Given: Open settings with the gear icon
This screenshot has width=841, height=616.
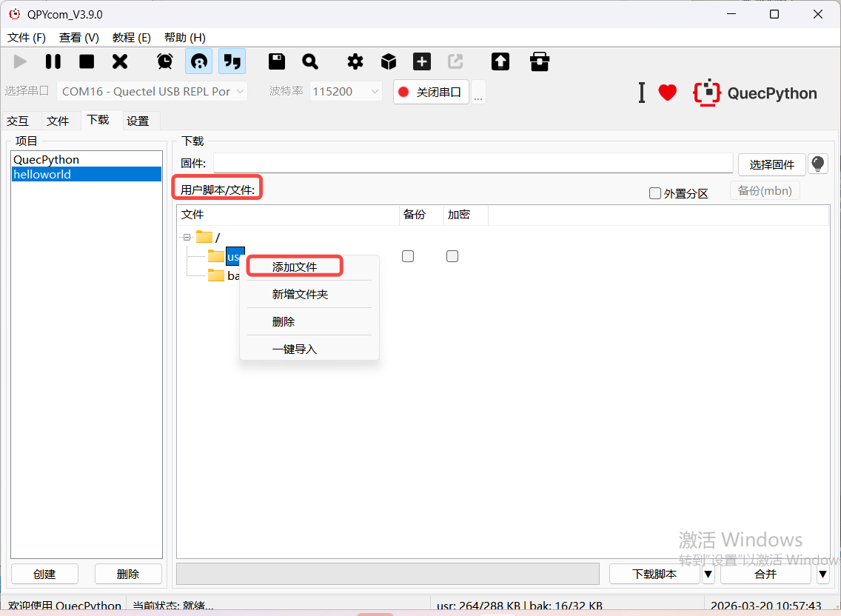Looking at the screenshot, I should click(x=355, y=61).
